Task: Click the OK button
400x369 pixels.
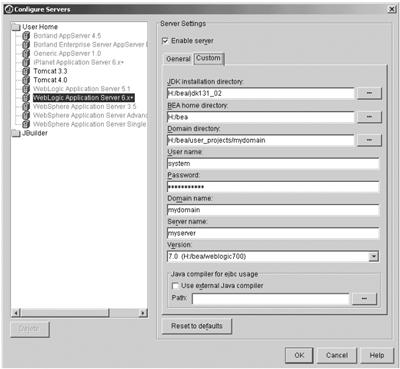Action: tap(299, 355)
